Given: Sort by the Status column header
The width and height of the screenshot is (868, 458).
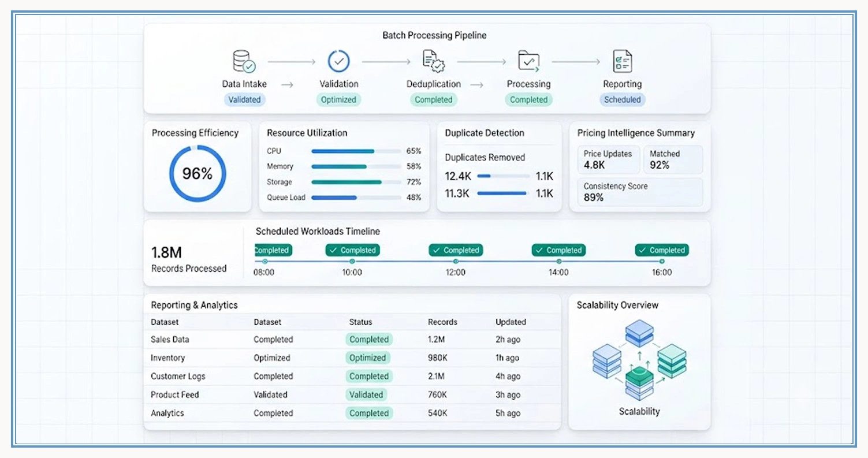Looking at the screenshot, I should pos(360,322).
